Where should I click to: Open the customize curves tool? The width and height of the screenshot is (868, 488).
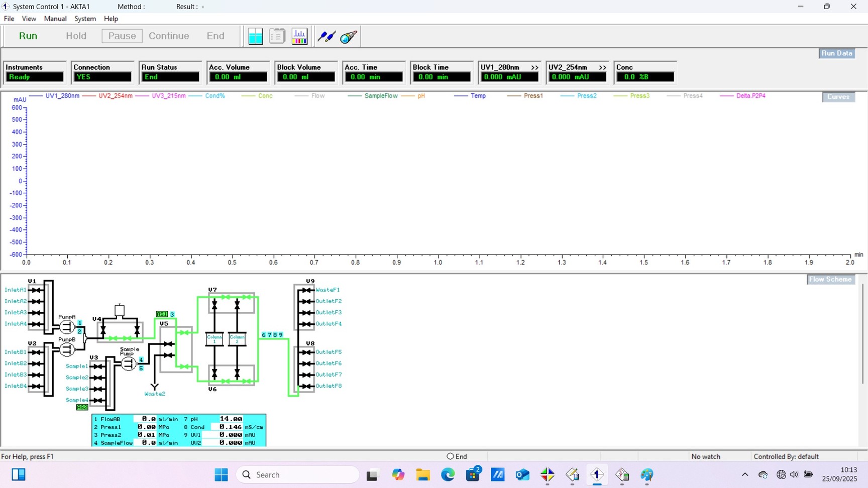(299, 36)
